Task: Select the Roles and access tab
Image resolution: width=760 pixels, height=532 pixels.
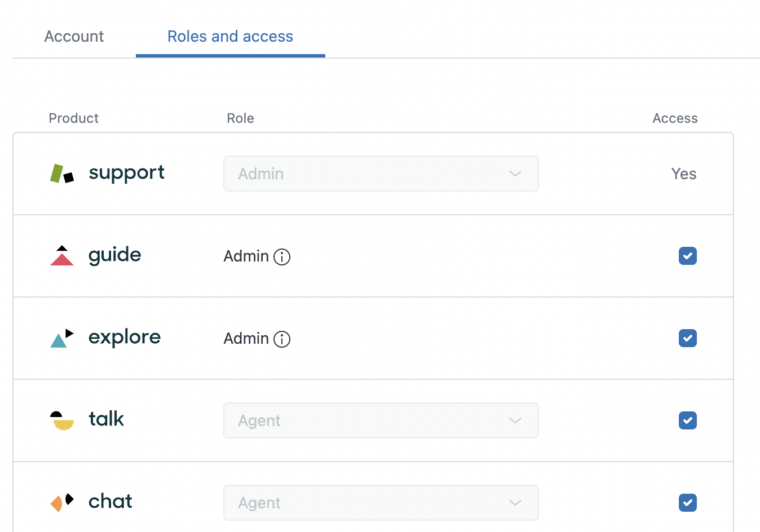Action: point(230,37)
